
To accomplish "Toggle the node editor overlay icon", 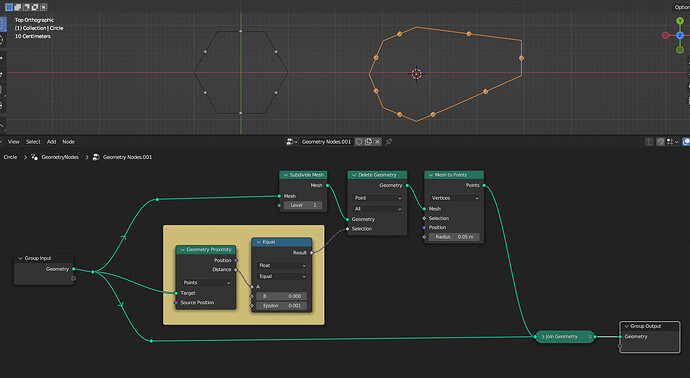I will [686, 142].
